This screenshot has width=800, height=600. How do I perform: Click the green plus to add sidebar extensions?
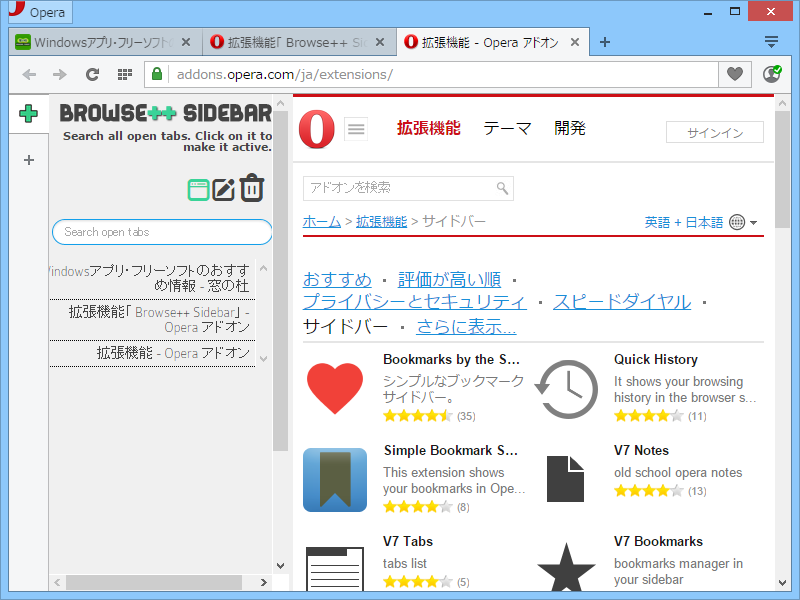[28, 113]
